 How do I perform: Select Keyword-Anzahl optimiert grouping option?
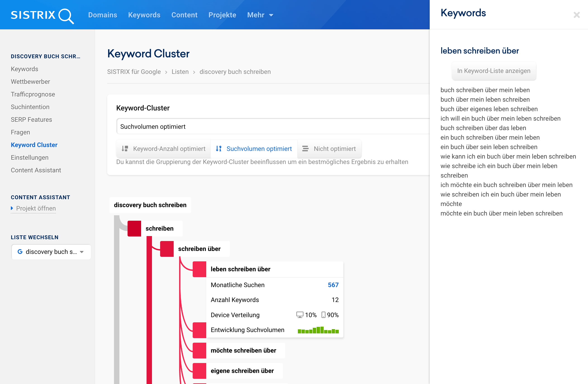169,149
